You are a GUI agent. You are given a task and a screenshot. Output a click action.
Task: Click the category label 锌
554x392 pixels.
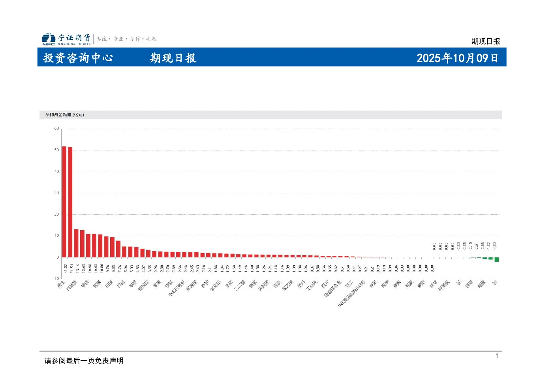tap(495, 283)
